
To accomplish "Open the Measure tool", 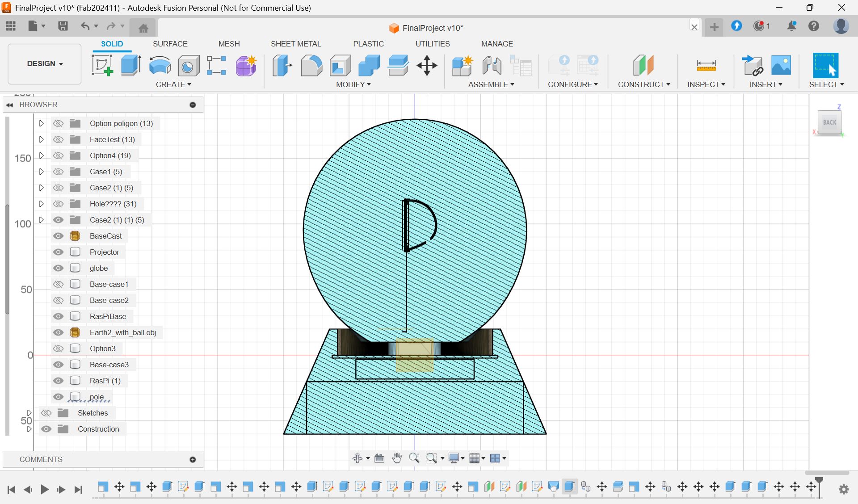I will coord(706,65).
